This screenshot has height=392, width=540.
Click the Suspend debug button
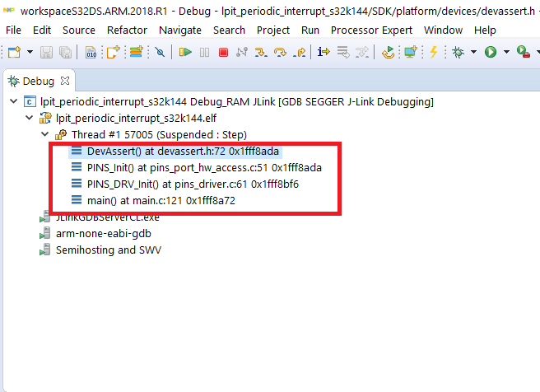pos(205,53)
